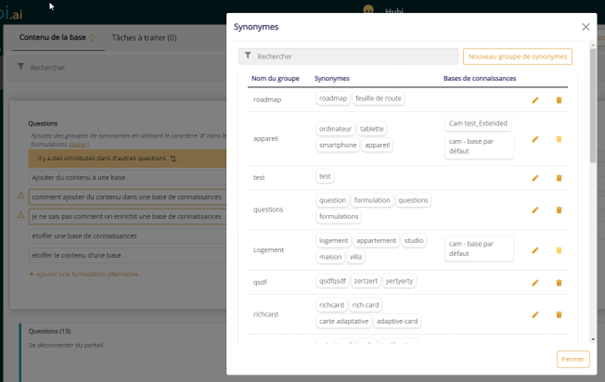Open the Gérer link under Questions

(x=79, y=144)
